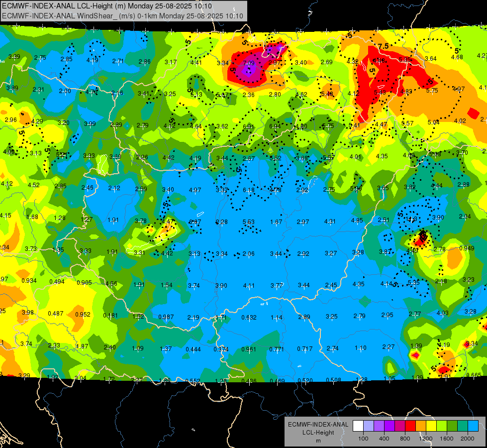Click the white legend swatch below 100 m
This screenshot has width=487, height=448.
[358, 426]
